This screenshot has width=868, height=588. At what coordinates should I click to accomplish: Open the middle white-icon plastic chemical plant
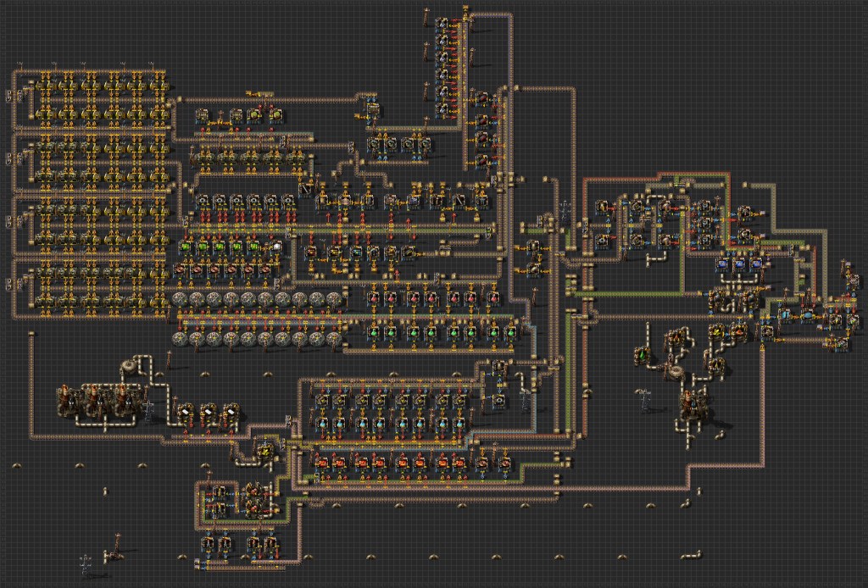(208, 412)
